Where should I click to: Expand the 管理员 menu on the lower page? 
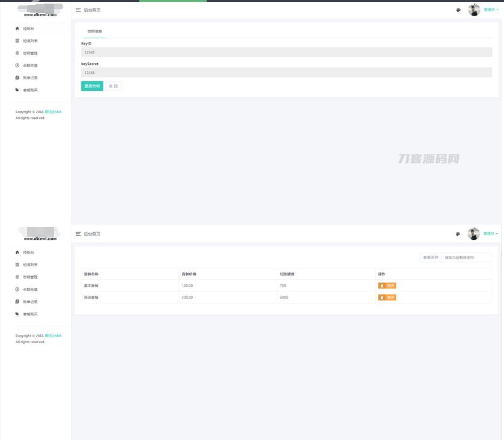[x=489, y=233]
